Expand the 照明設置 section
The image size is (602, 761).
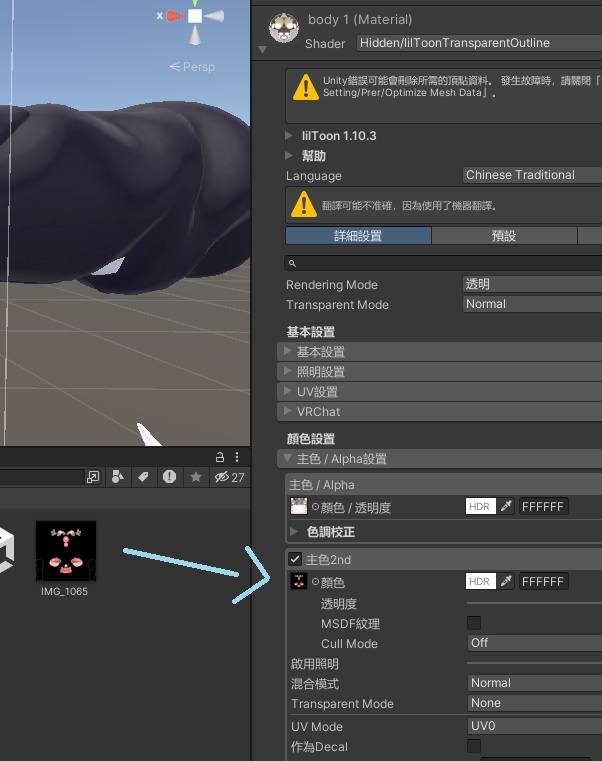[439, 372]
